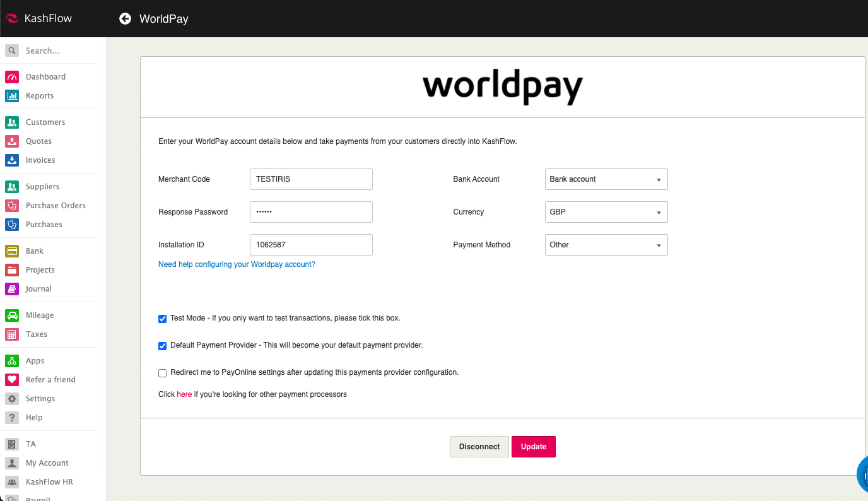The image size is (868, 501).
Task: Open the Bank Account dropdown
Action: [x=606, y=179]
